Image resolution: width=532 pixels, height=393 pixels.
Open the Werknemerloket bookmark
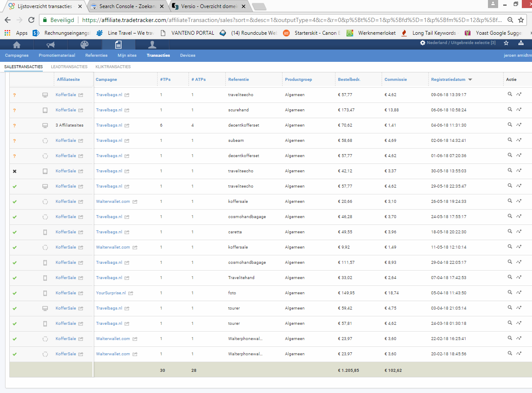click(x=371, y=33)
